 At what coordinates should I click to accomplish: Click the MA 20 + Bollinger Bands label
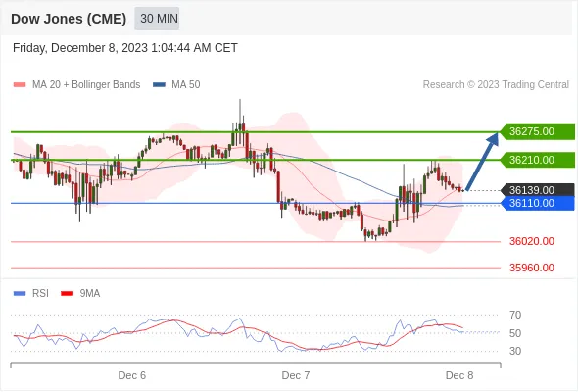pyautogui.click(x=86, y=85)
